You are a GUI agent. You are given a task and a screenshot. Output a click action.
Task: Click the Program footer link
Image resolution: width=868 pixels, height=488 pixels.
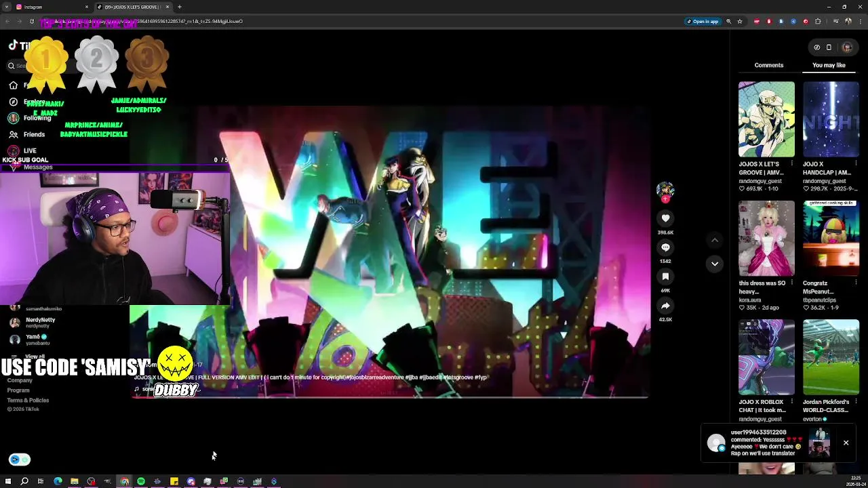18,390
